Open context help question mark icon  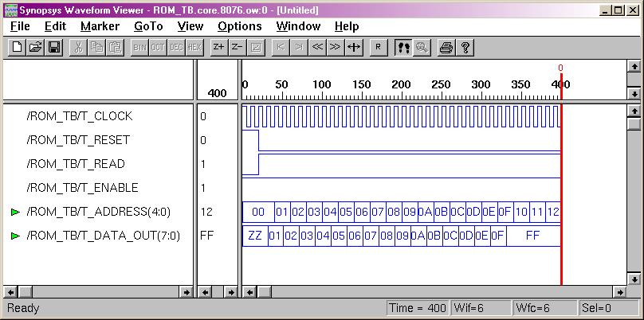465,47
